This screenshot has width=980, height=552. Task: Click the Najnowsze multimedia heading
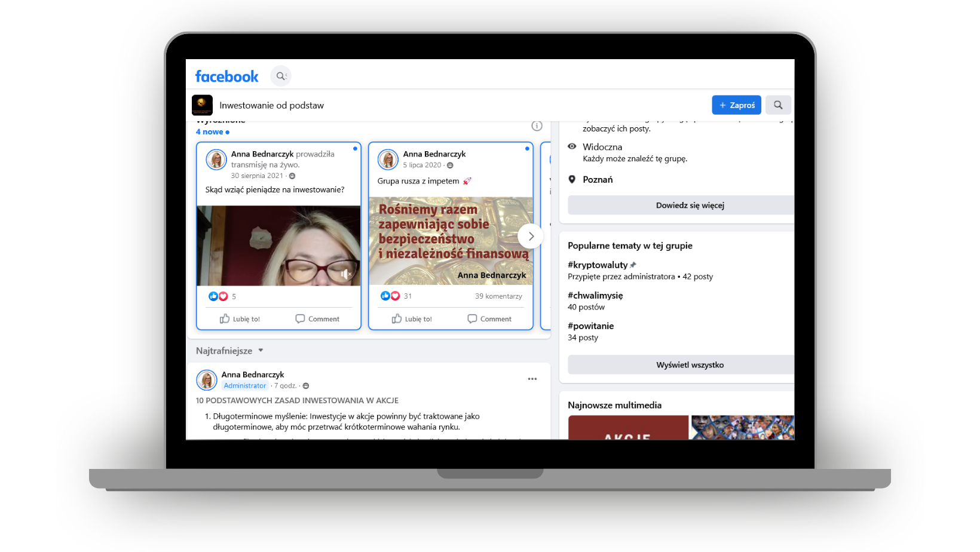614,405
